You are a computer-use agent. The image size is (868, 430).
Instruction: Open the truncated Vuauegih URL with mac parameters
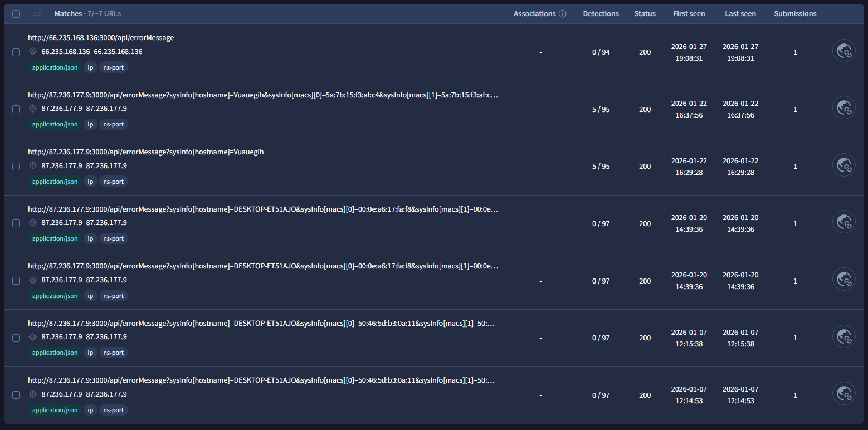coord(262,95)
